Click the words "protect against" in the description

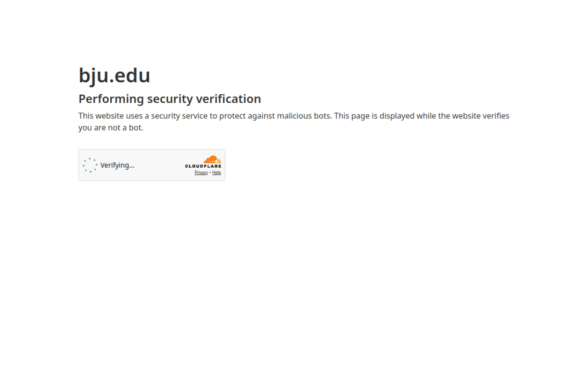(247, 116)
